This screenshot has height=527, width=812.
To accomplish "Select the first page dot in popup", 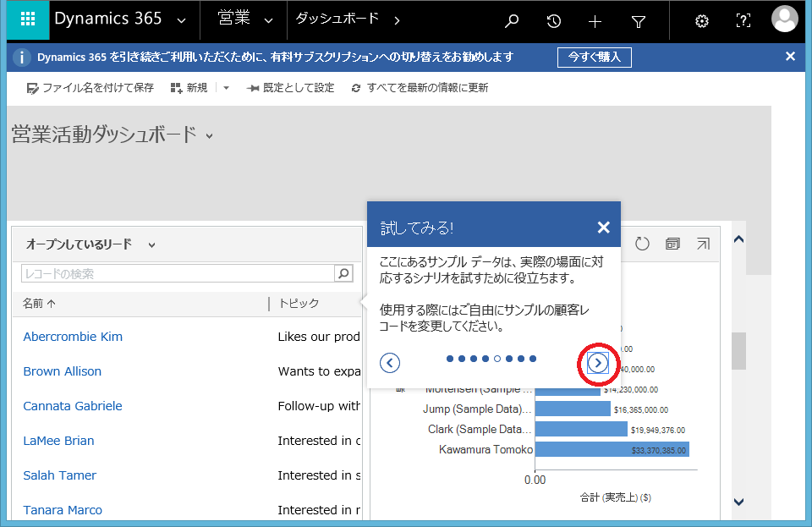I will 449,359.
